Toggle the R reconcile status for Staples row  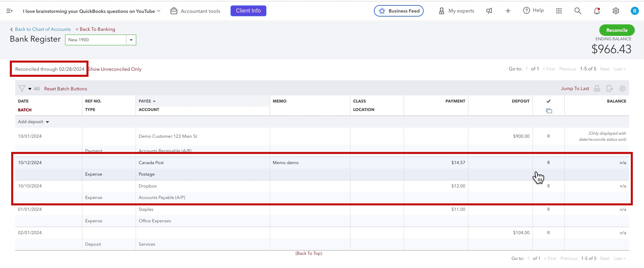point(548,209)
